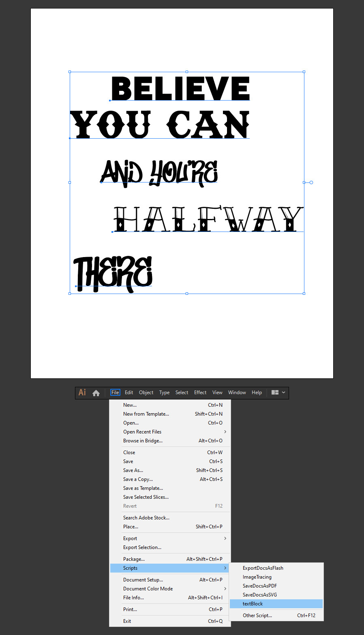The image size is (364, 635).
Task: Choose New... from the File menu
Action: [170, 405]
